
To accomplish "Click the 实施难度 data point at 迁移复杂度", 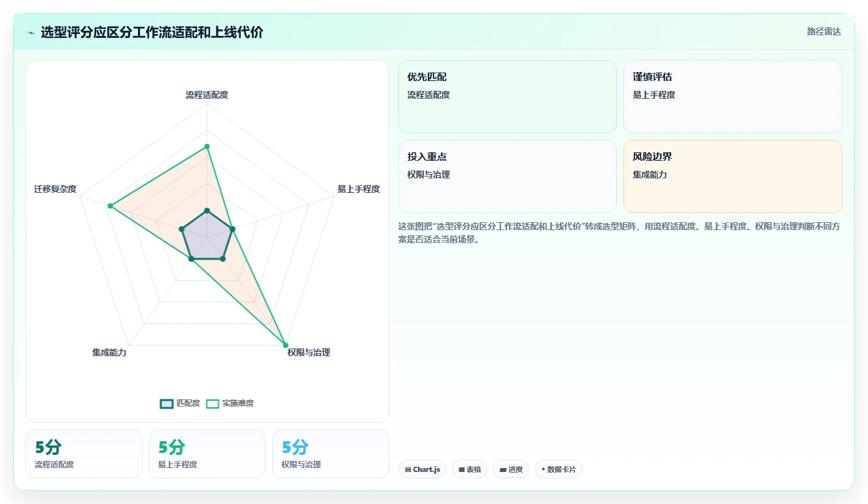I will [x=110, y=206].
